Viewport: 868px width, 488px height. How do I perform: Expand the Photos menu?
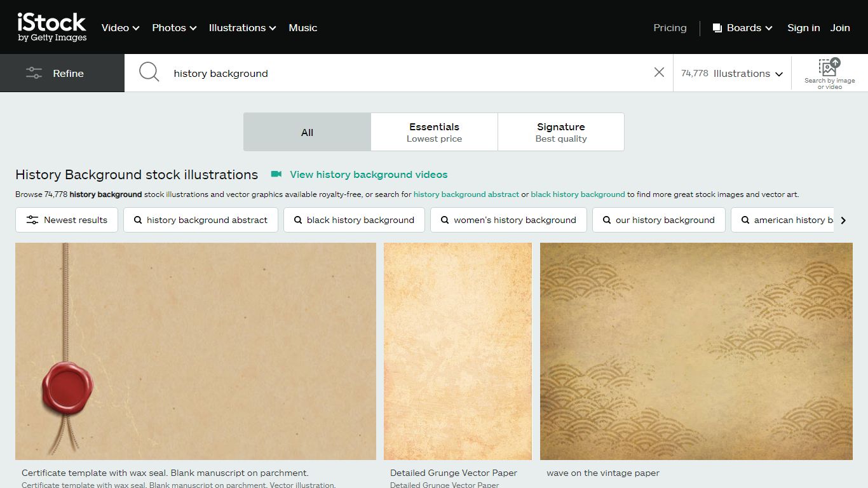[x=174, y=28]
